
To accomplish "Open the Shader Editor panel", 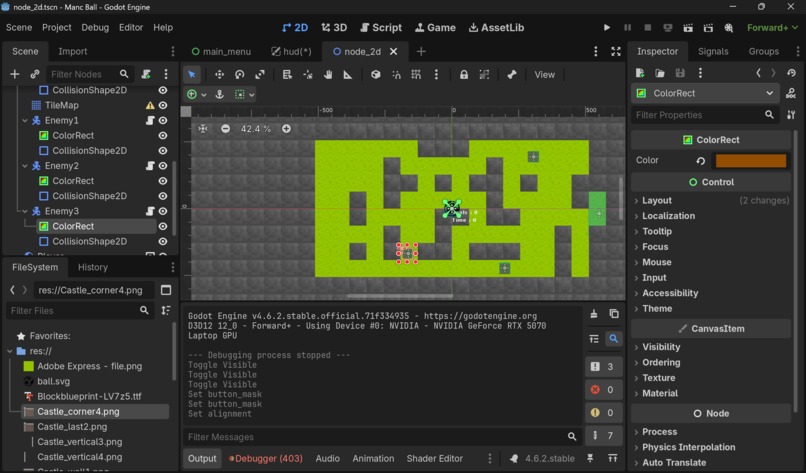I will point(434,459).
